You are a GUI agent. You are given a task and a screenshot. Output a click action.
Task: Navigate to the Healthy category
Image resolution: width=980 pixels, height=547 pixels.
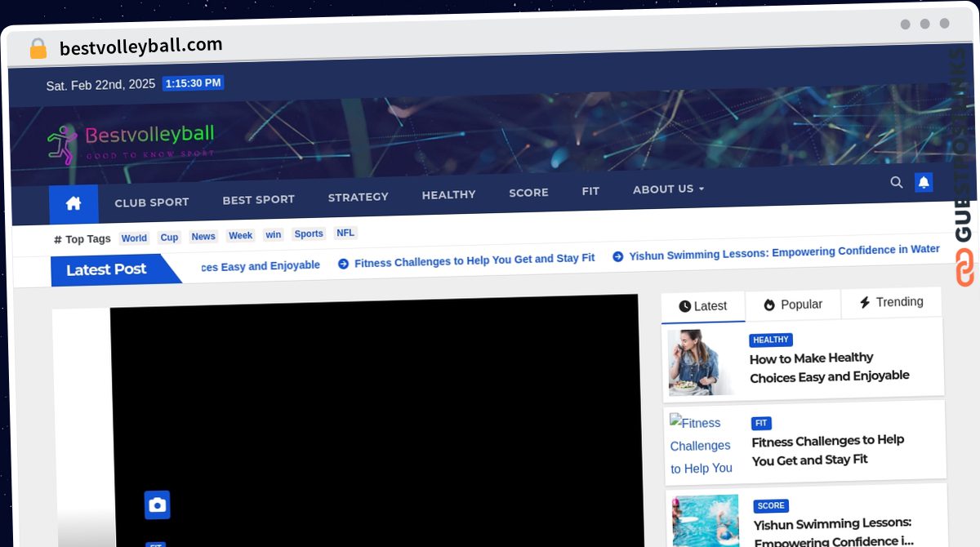pyautogui.click(x=448, y=194)
